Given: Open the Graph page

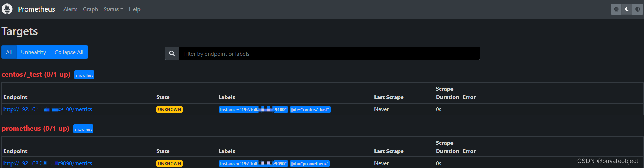Looking at the screenshot, I should click(x=90, y=9).
